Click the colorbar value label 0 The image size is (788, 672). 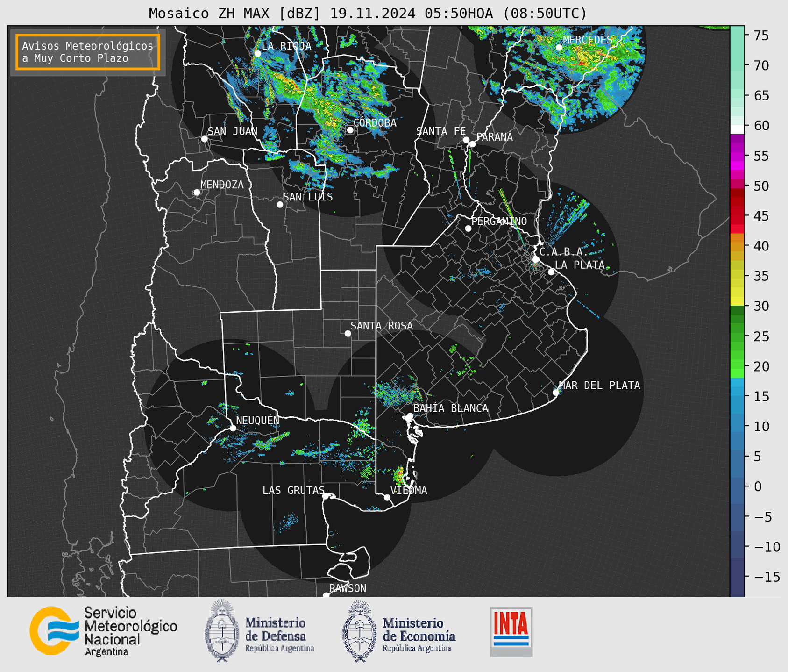click(x=757, y=486)
